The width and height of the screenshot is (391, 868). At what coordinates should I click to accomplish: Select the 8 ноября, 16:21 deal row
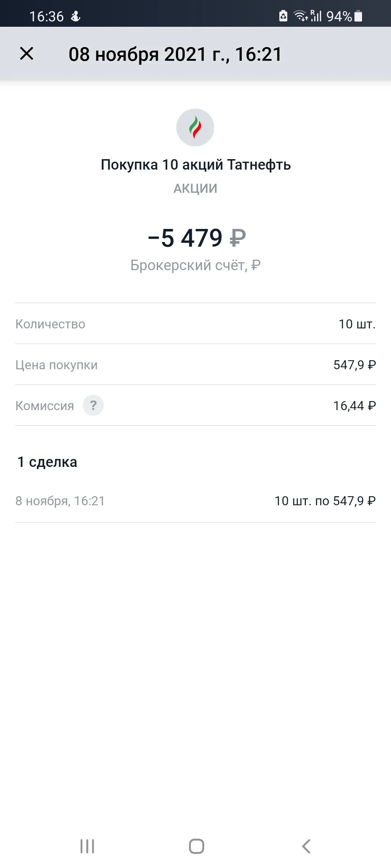coord(195,501)
